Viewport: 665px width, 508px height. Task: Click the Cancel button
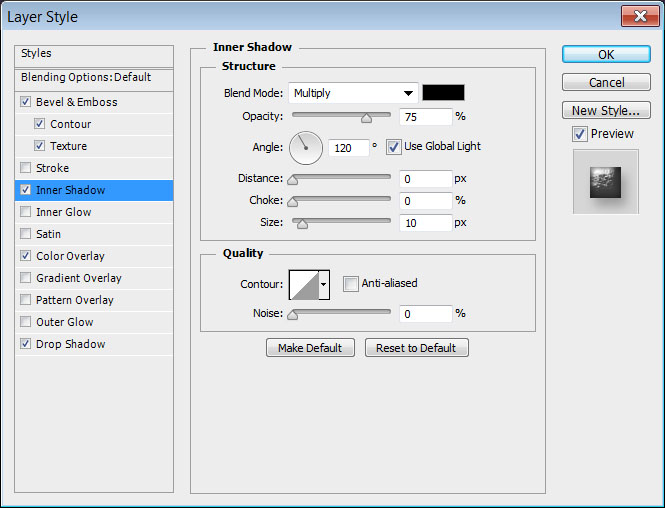(x=606, y=82)
